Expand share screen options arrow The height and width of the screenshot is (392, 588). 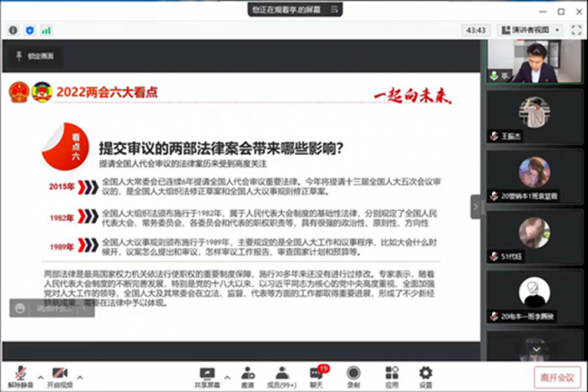tap(227, 372)
